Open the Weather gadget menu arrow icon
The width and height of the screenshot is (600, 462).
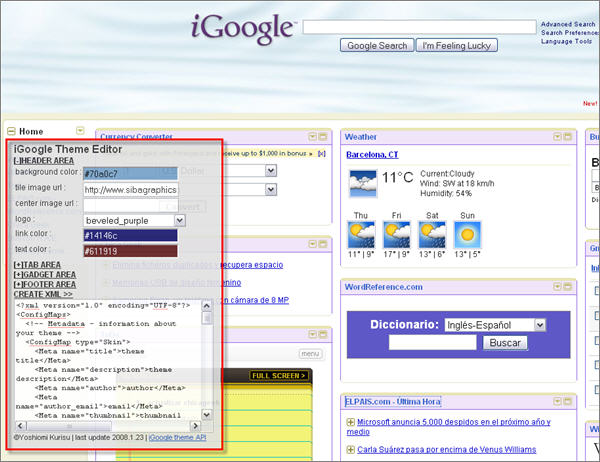pos(555,136)
